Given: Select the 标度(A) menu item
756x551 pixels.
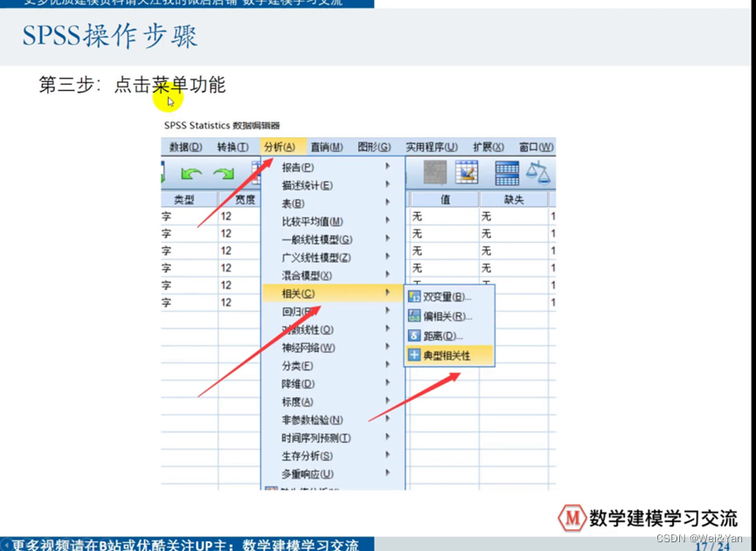Looking at the screenshot, I should click(333, 402).
